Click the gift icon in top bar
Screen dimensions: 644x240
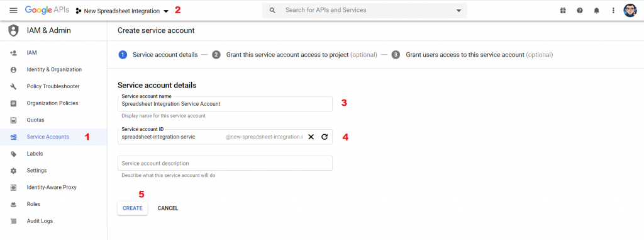point(563,11)
